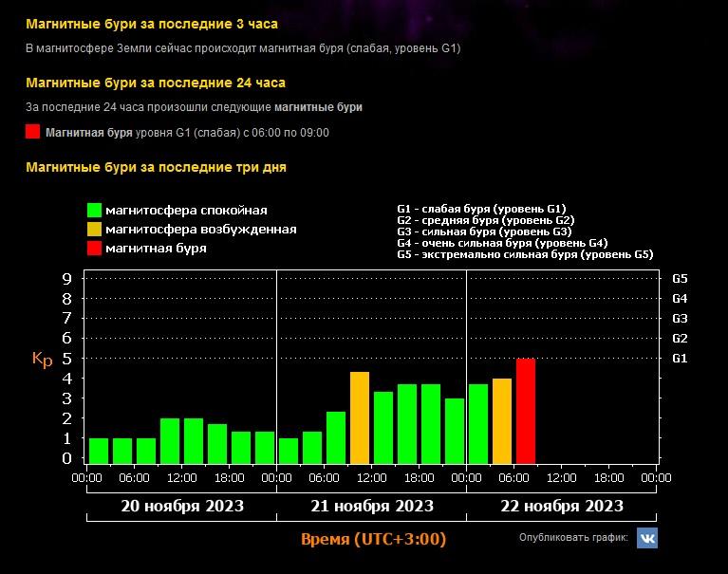Click the '22 ноября 2023' date label
The height and width of the screenshot is (574, 728).
click(562, 506)
